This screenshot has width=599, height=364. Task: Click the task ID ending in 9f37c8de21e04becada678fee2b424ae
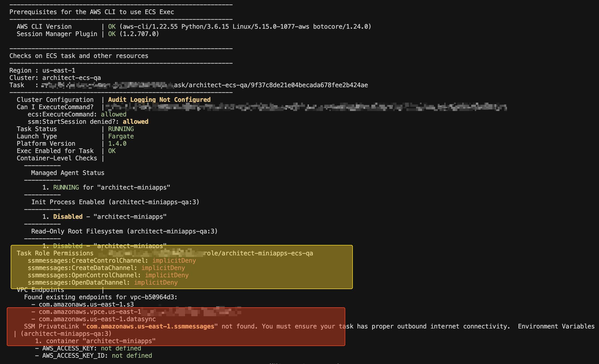309,85
